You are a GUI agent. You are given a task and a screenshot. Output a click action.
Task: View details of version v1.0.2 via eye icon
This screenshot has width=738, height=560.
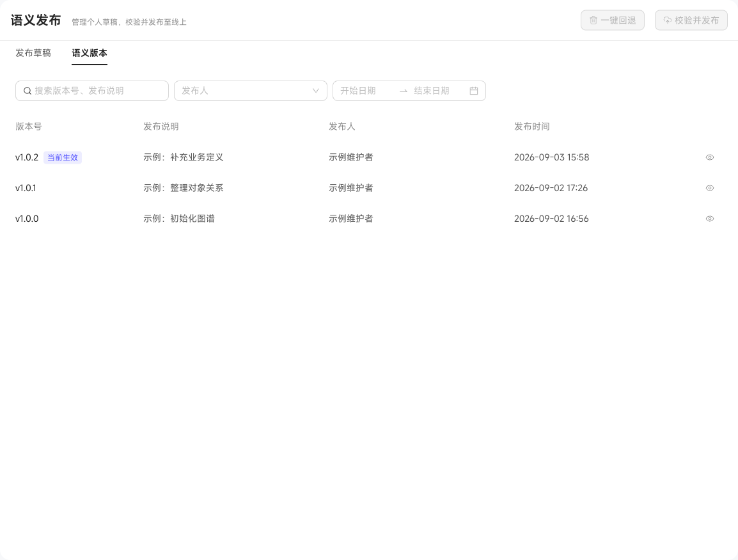point(710,157)
